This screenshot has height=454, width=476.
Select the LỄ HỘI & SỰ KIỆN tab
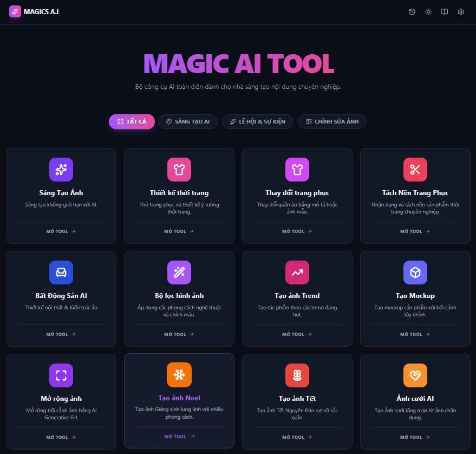258,121
